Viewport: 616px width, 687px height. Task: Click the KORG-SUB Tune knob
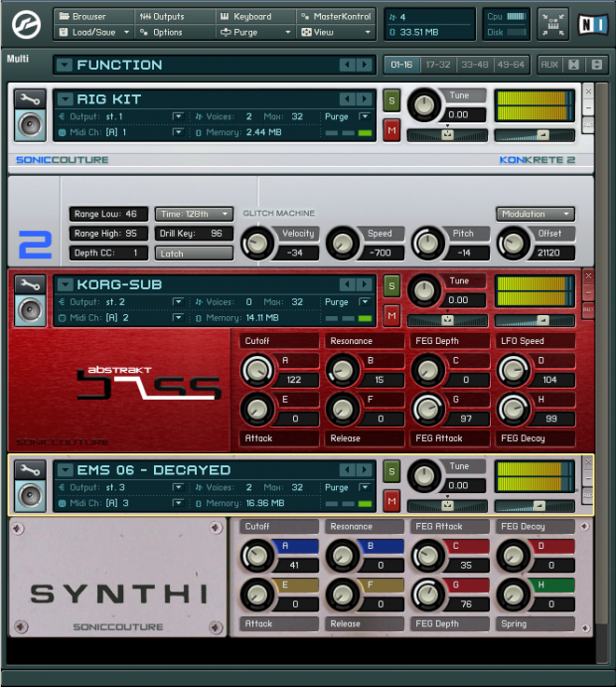[424, 290]
